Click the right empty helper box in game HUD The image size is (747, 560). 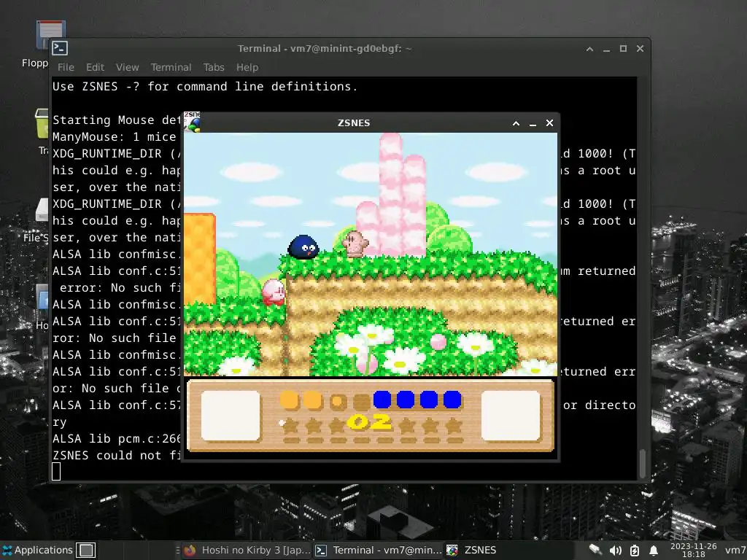click(511, 416)
